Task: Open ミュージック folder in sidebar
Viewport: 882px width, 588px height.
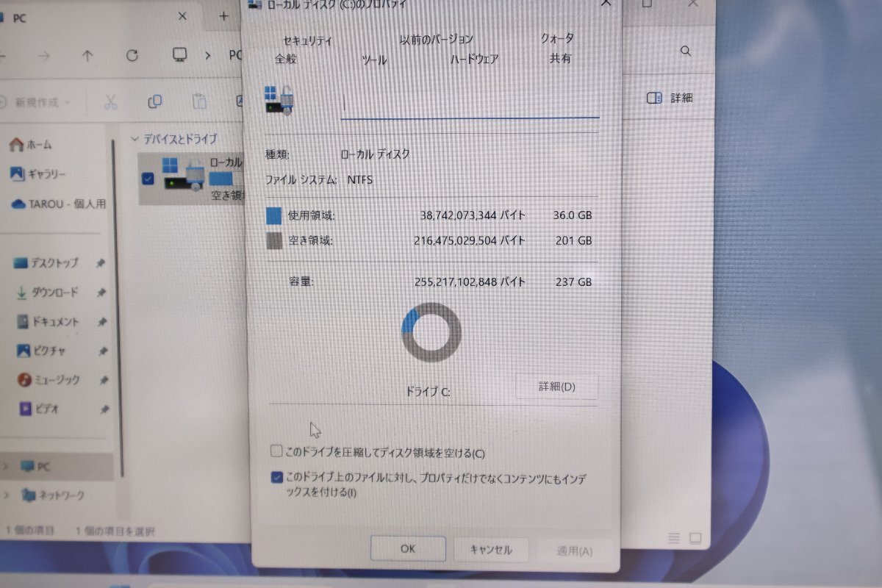Action: (x=49, y=380)
